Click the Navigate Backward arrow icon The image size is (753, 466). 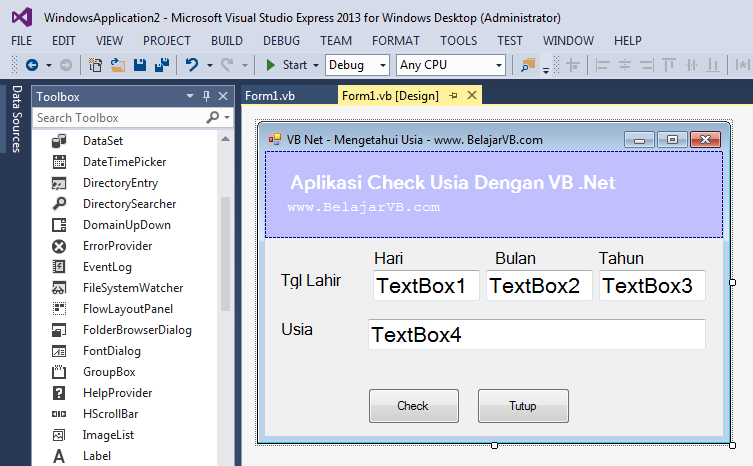click(32, 65)
